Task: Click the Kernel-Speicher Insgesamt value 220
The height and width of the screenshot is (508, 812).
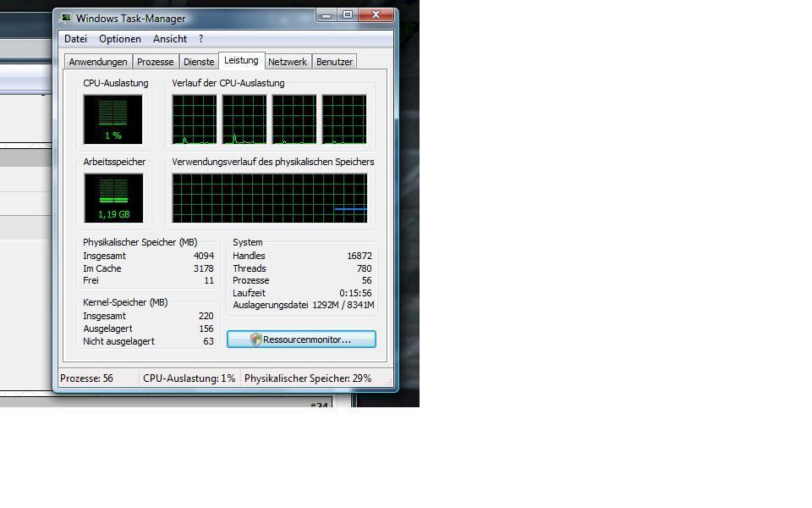Action: (x=206, y=316)
